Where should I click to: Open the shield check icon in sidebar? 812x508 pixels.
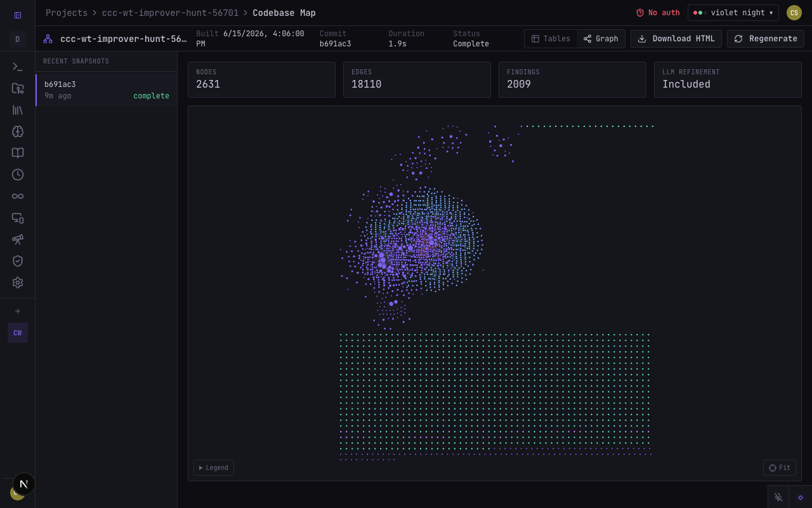[18, 261]
